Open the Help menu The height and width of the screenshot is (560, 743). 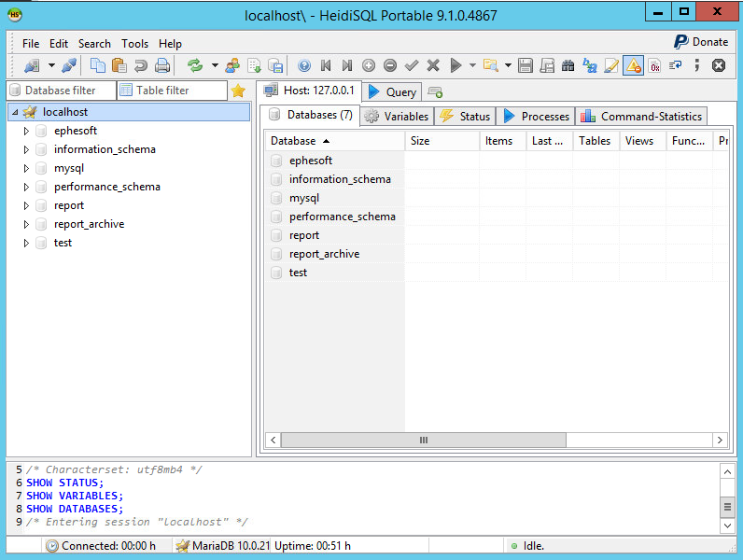pyautogui.click(x=170, y=44)
